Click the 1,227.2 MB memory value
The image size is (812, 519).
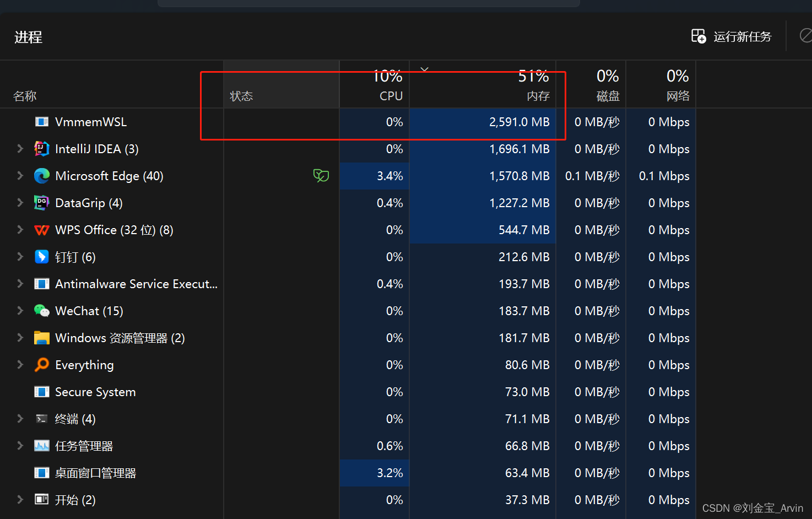click(x=519, y=203)
